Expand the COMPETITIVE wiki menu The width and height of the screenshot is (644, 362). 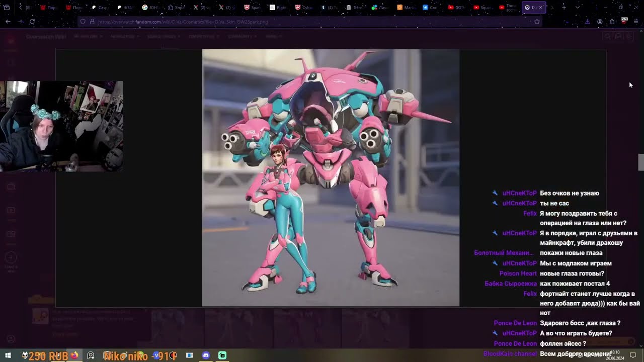(x=203, y=36)
